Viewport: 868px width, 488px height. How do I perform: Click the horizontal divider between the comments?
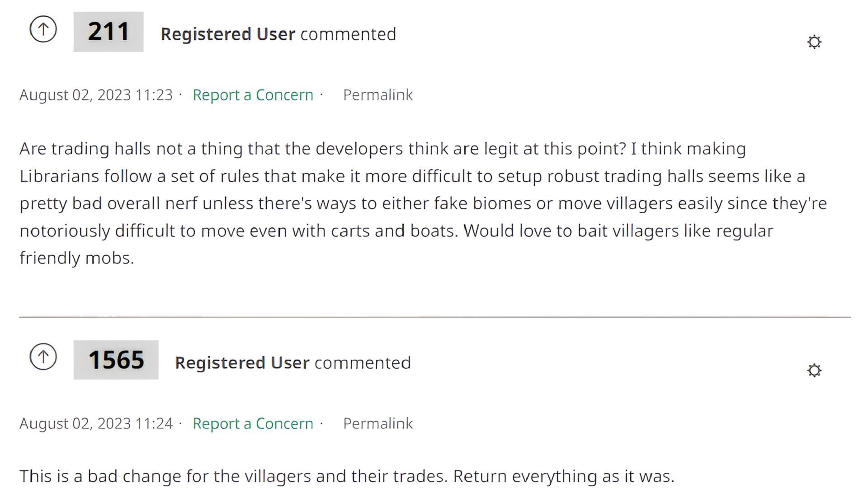[434, 317]
